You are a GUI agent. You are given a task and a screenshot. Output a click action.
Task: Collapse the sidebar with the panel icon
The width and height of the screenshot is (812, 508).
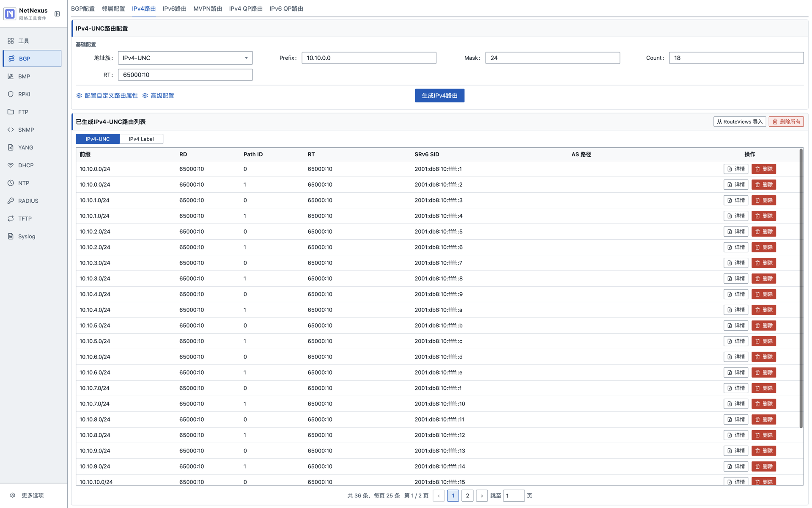click(x=57, y=14)
